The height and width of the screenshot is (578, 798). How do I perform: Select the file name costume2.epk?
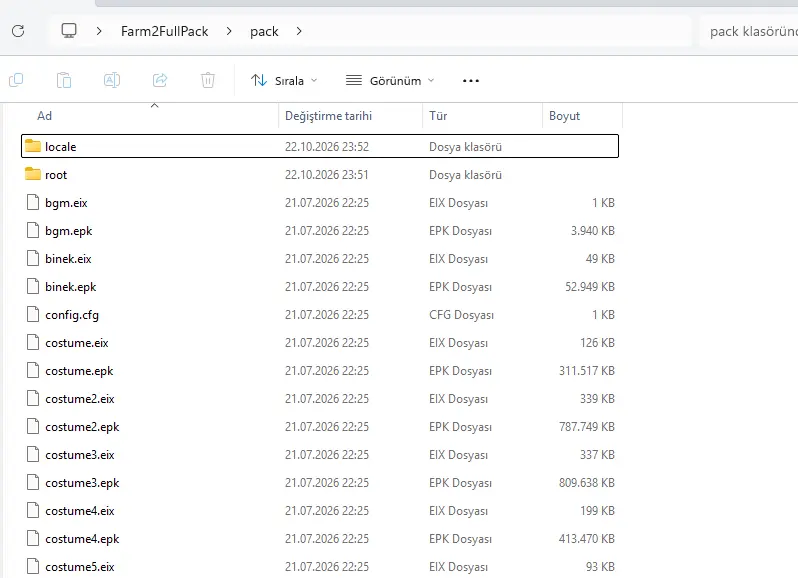82,427
